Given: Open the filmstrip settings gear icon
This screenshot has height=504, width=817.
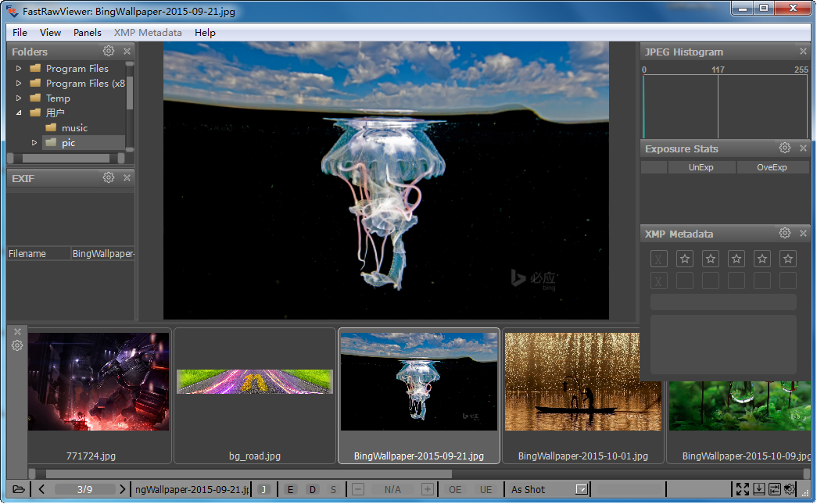Looking at the screenshot, I should 17,345.
